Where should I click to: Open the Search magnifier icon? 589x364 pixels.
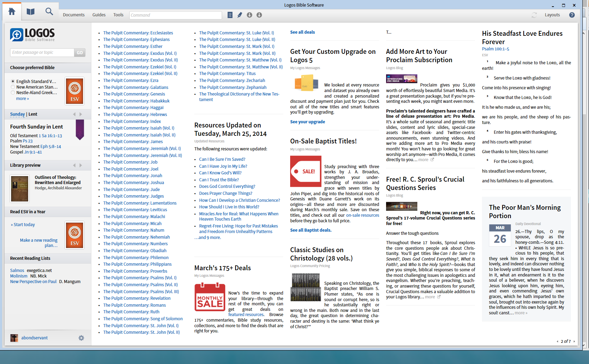[x=49, y=11]
